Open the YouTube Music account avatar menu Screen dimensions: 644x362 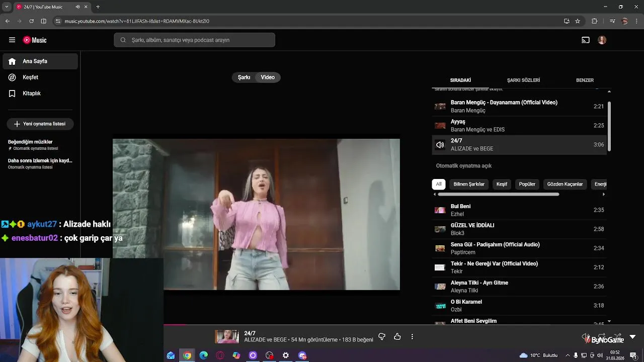602,40
